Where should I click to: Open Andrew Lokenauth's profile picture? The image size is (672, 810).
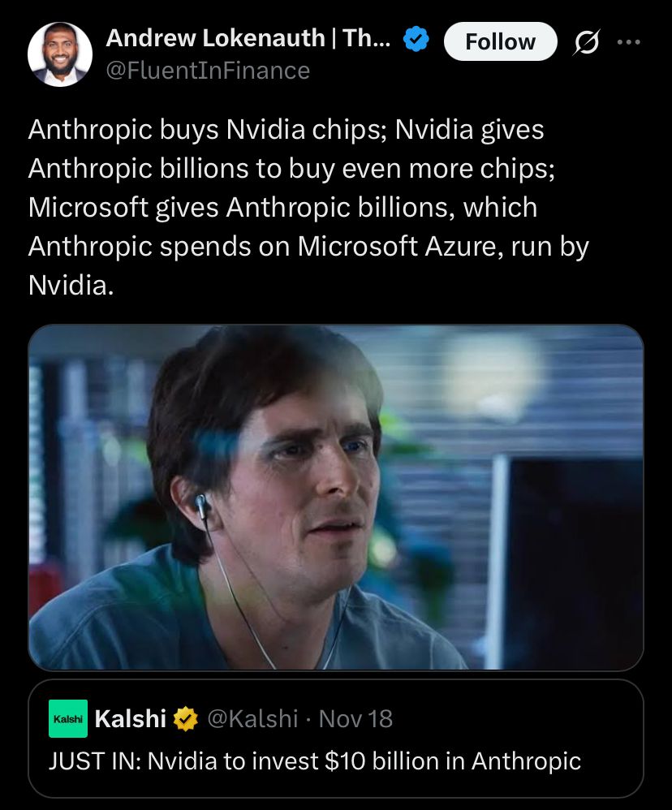point(60,54)
